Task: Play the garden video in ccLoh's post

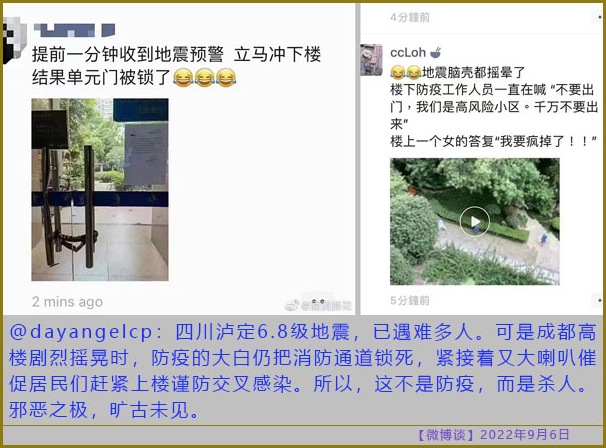Action: point(475,221)
